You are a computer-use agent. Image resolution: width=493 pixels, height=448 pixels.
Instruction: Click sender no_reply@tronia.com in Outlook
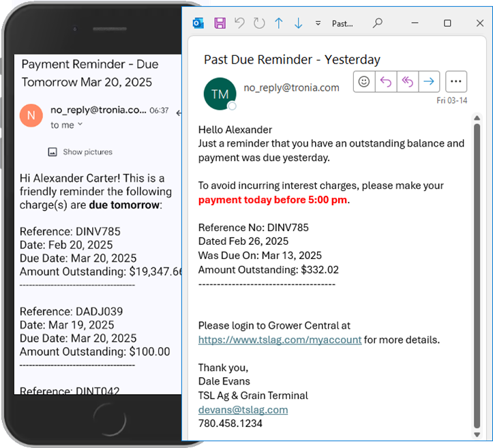pos(291,87)
